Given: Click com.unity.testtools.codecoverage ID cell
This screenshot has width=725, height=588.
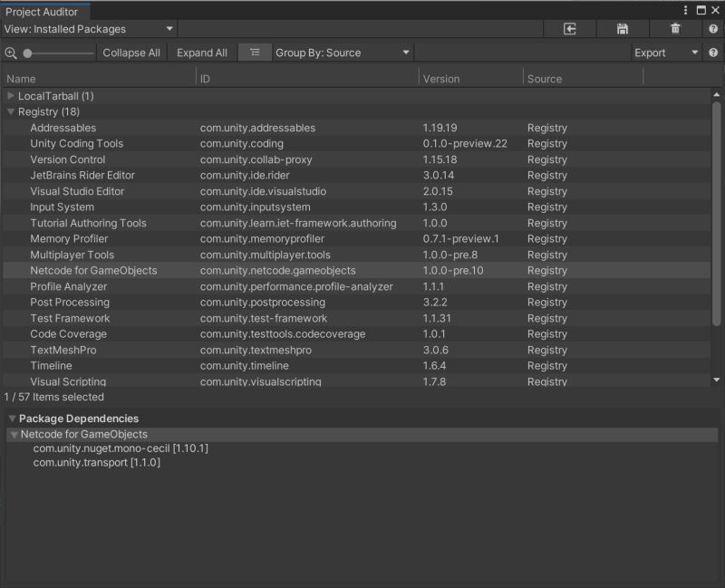Looking at the screenshot, I should coord(283,333).
